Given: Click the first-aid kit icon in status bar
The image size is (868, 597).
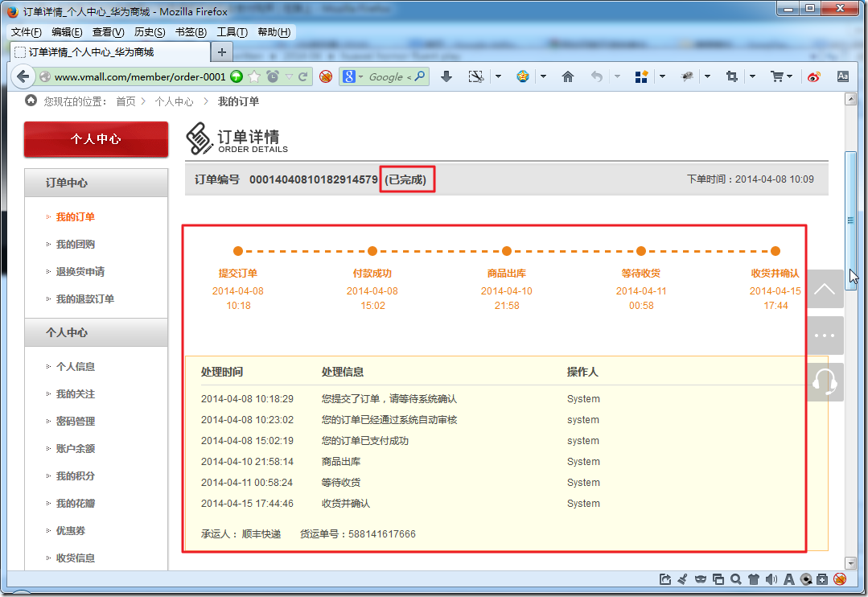Looking at the screenshot, I should point(822,579).
